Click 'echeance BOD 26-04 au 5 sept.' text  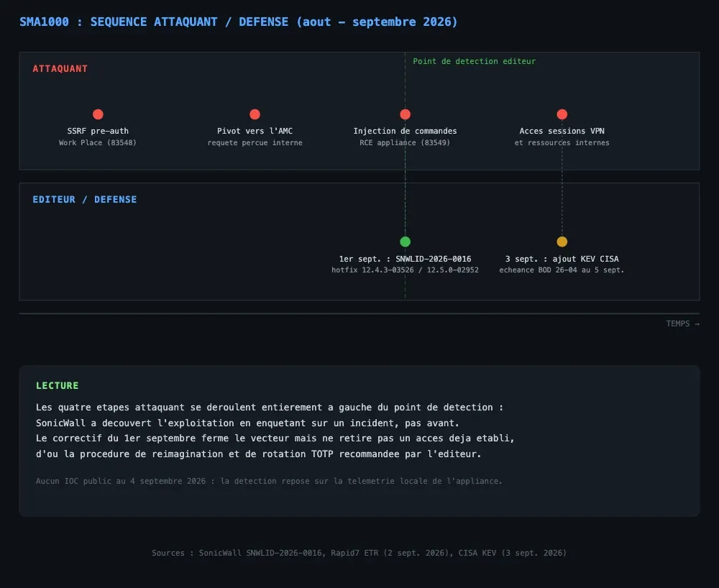click(562, 270)
